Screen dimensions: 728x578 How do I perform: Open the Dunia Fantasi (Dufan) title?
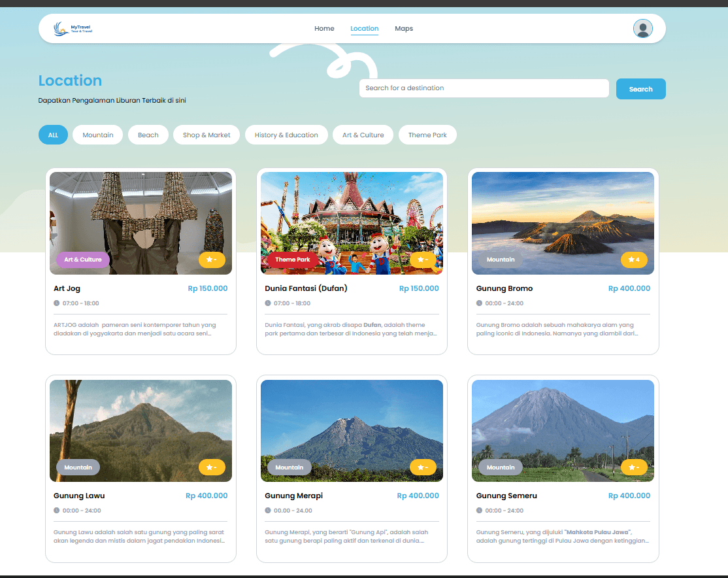tap(306, 288)
